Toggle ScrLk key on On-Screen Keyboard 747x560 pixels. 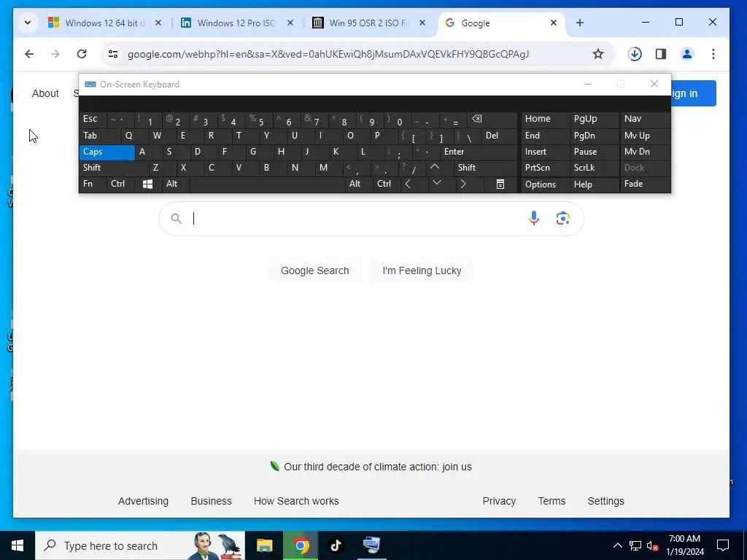(594, 168)
